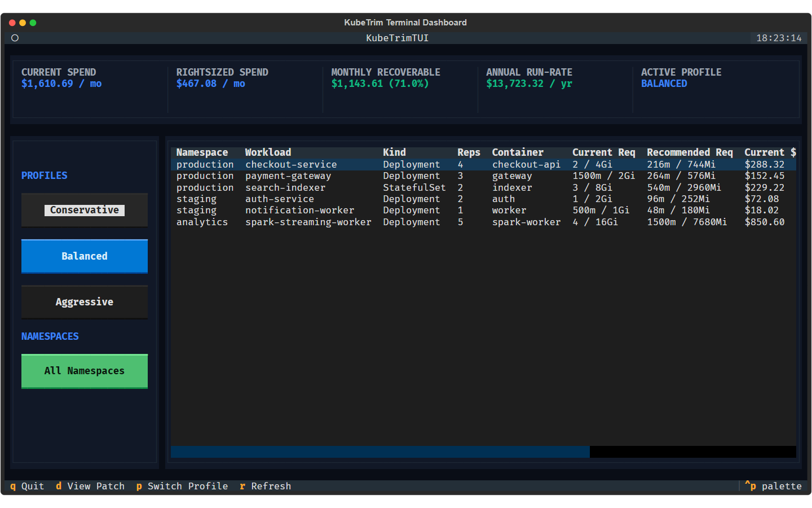Click Switch Profile in the footer
This screenshot has width=812, height=508.
(x=182, y=486)
